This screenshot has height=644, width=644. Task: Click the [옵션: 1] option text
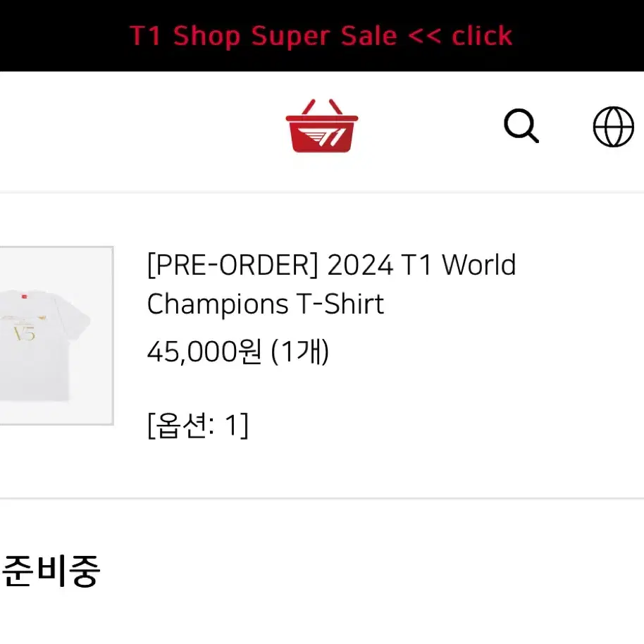tap(197, 425)
